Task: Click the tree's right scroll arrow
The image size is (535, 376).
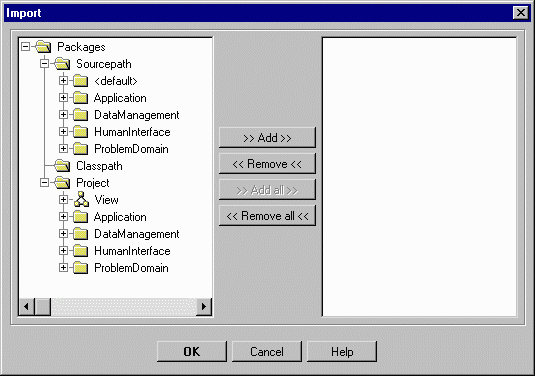Action: 204,306
